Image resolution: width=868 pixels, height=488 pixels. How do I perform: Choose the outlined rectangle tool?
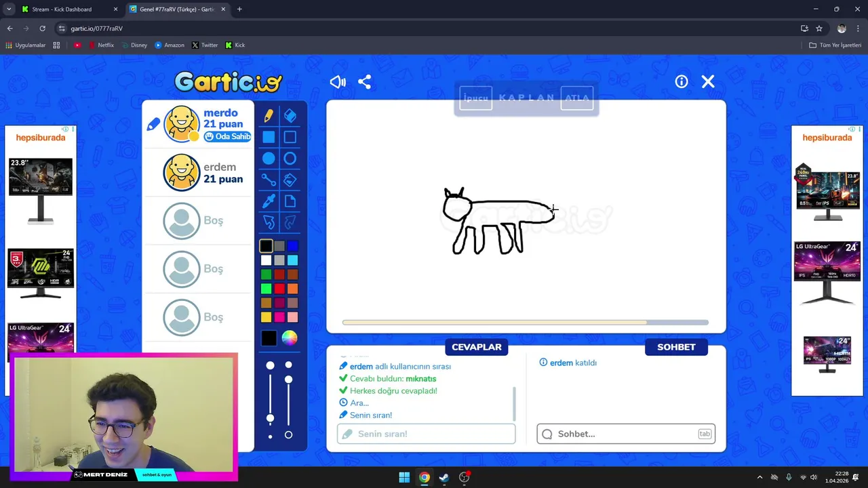290,138
